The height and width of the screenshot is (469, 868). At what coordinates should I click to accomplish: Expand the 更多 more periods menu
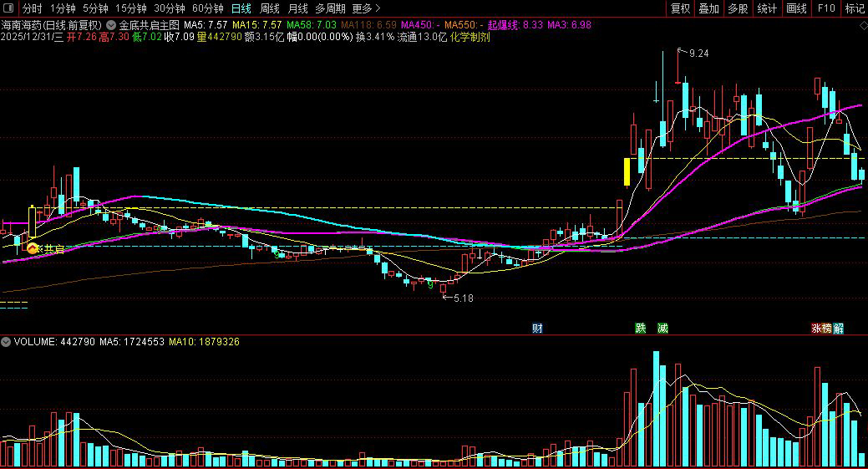[x=366, y=8]
